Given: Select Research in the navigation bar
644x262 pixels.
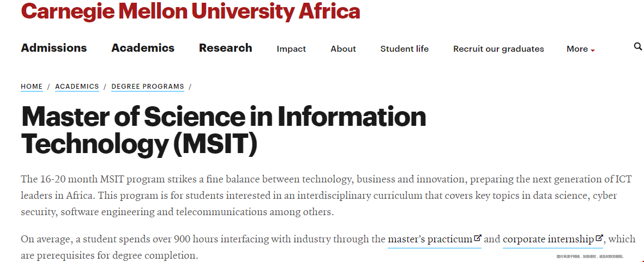Looking at the screenshot, I should 226,48.
